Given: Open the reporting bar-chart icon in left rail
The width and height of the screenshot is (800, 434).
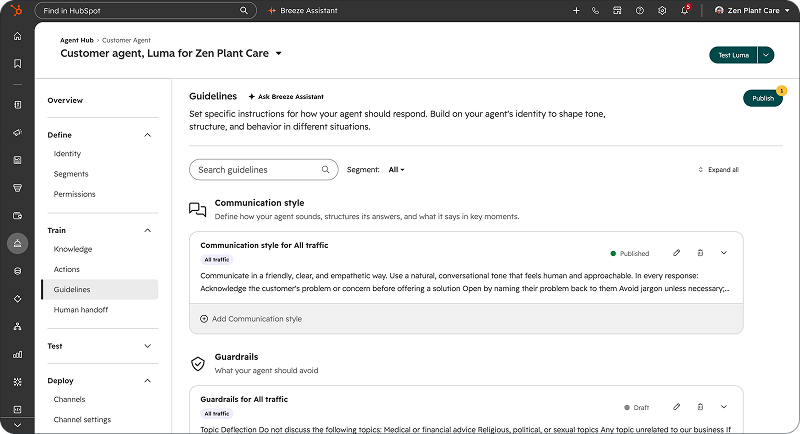Looking at the screenshot, I should tap(17, 354).
